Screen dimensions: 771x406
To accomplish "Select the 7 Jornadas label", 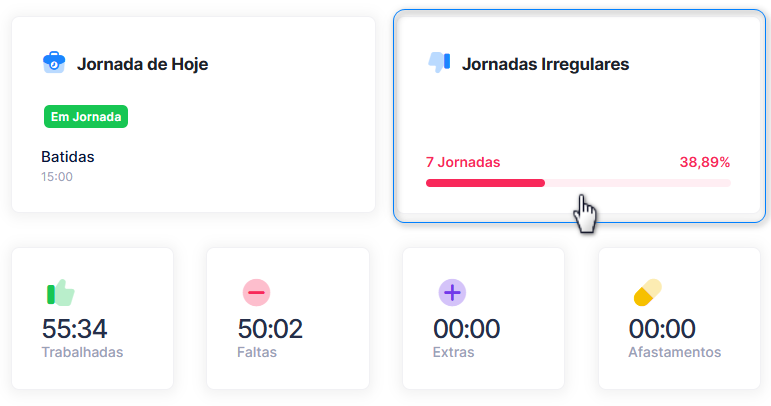I will (463, 162).
